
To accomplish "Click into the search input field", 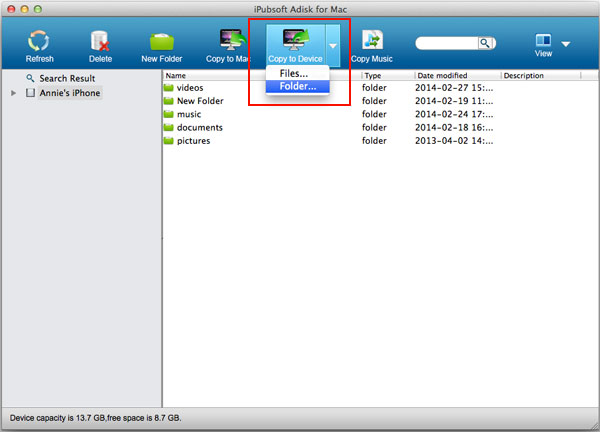I will 447,43.
